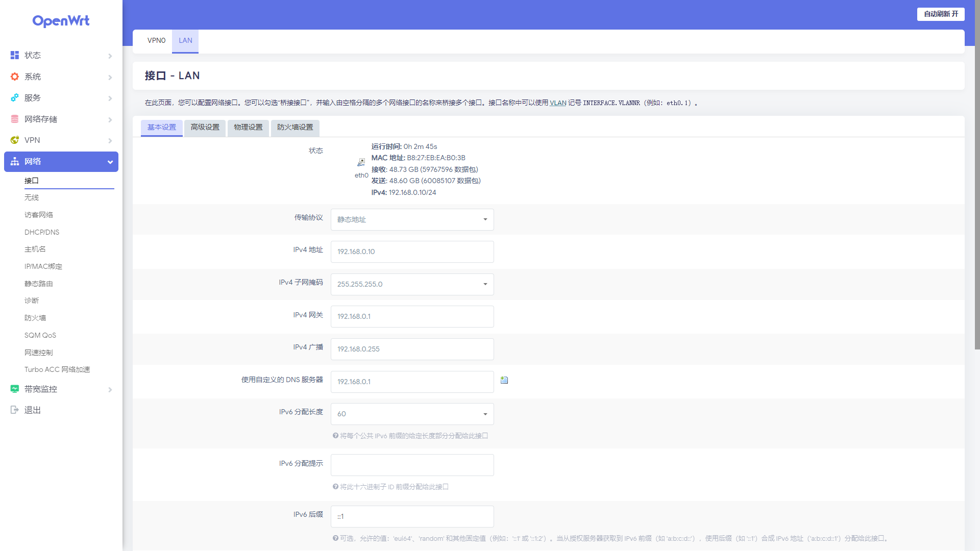Open the 接口 submenu item

(32, 181)
